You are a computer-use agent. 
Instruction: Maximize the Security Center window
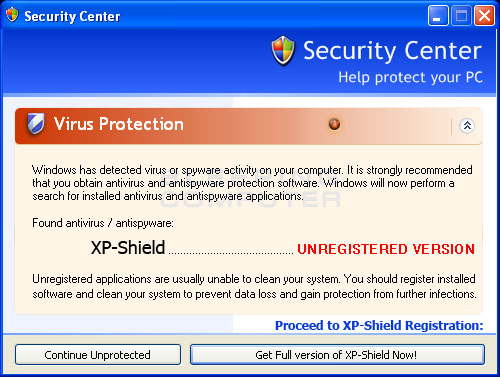[x=461, y=16]
